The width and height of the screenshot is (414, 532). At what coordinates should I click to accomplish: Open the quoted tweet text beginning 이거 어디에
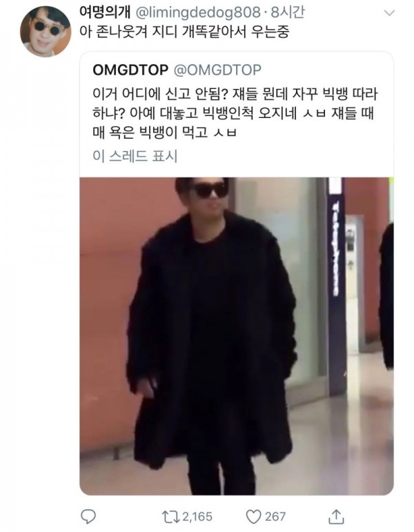coord(235,113)
